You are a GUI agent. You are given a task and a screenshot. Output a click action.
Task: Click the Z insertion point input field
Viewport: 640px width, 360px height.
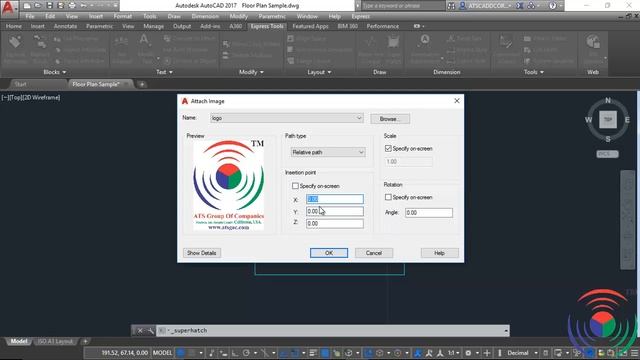[335, 224]
